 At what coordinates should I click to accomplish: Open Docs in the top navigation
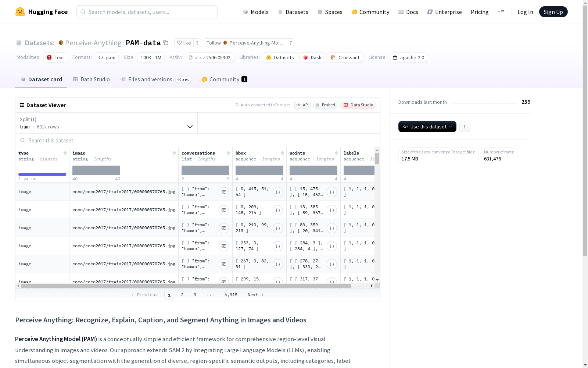pos(408,12)
